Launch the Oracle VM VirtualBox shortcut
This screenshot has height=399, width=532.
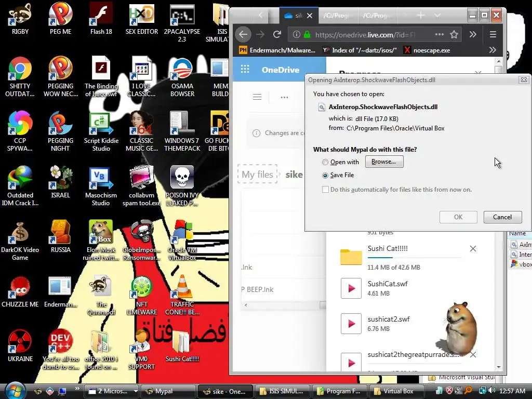click(x=182, y=240)
